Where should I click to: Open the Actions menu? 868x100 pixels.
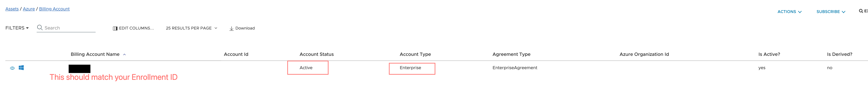[789, 12]
